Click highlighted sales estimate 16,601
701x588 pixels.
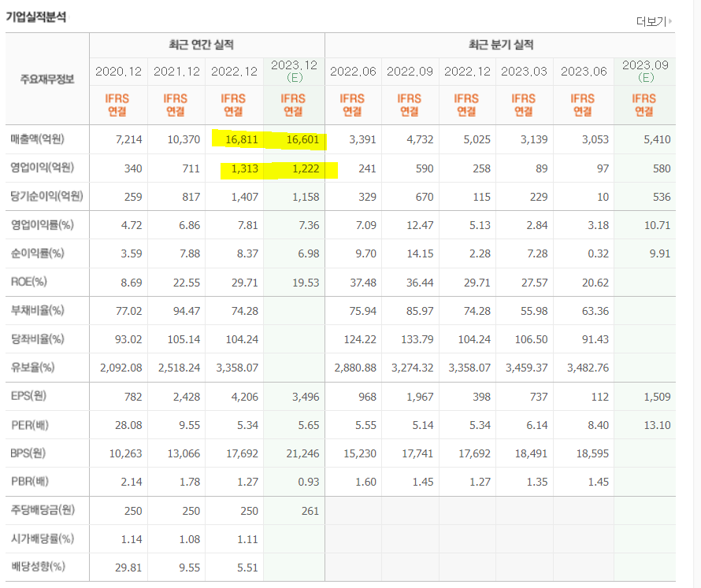click(x=302, y=139)
